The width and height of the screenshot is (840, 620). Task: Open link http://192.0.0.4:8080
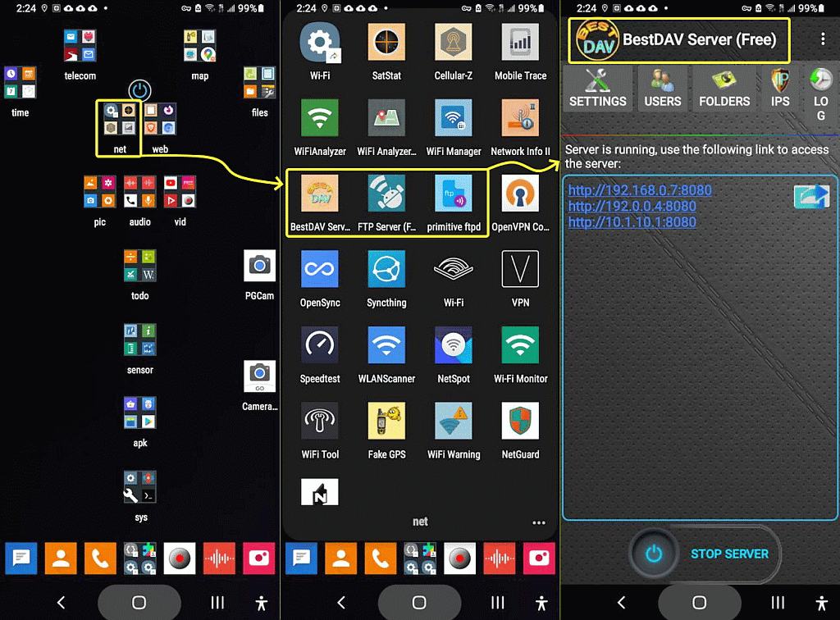pyautogui.click(x=632, y=206)
